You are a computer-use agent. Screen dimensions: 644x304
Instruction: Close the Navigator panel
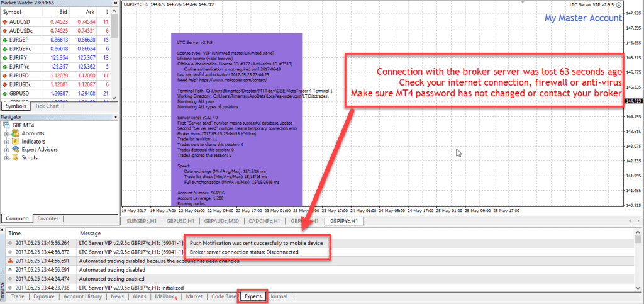click(116, 117)
